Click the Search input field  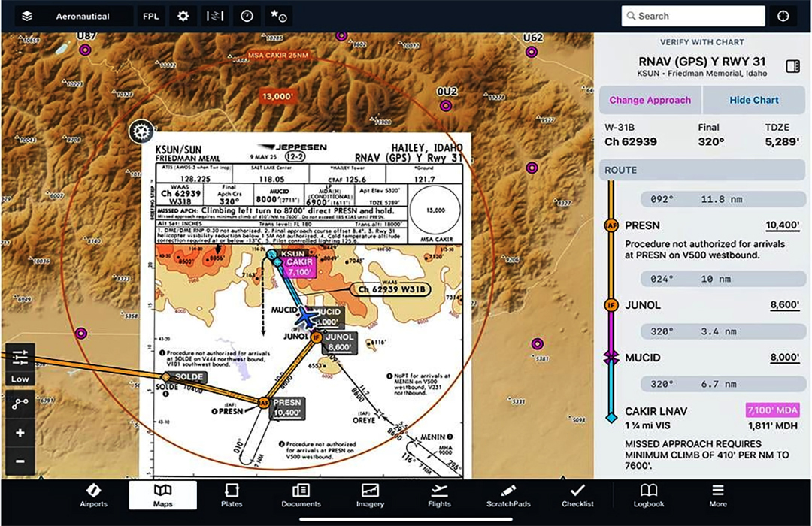click(x=692, y=16)
